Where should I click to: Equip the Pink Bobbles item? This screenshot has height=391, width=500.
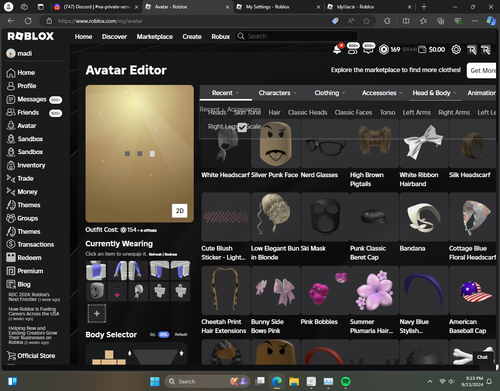(325, 290)
